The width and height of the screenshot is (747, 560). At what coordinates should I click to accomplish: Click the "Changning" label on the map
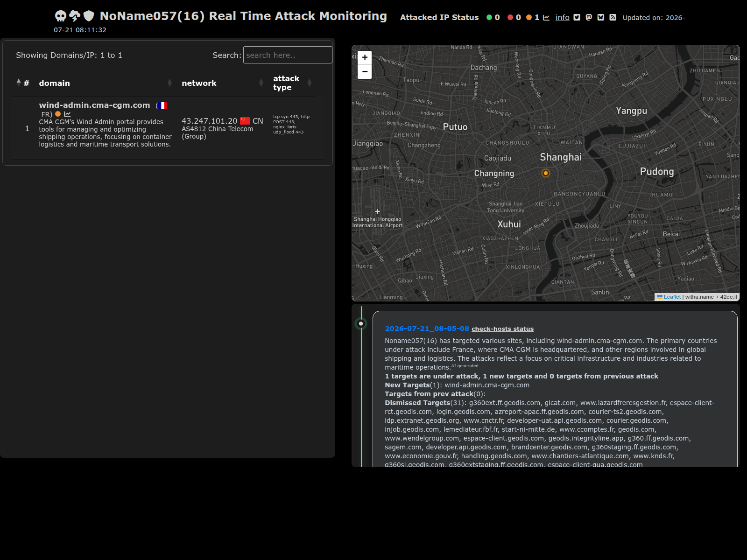(494, 173)
